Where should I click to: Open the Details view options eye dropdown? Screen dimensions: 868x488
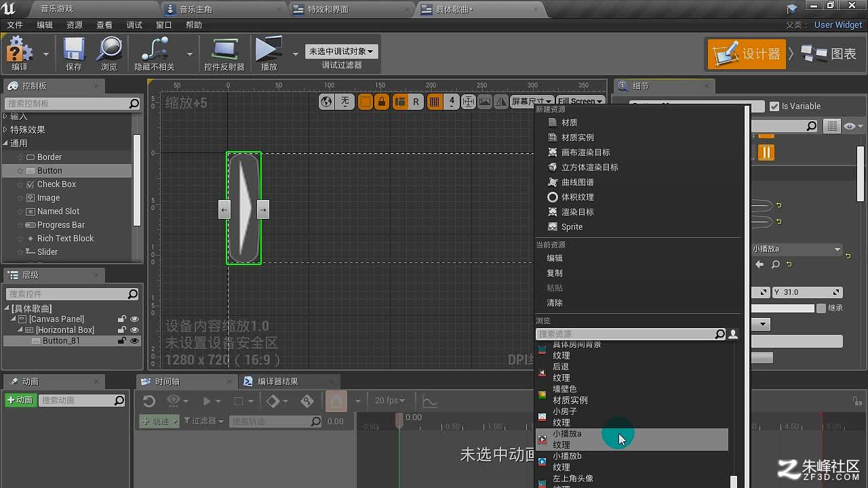pos(853,126)
